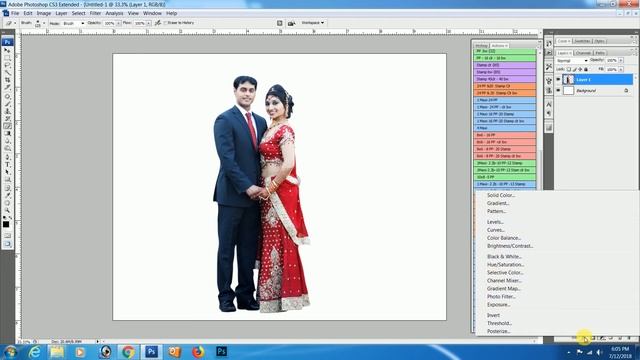The image size is (640, 360).
Task: Open the Workspace dropdown
Action: point(313,23)
